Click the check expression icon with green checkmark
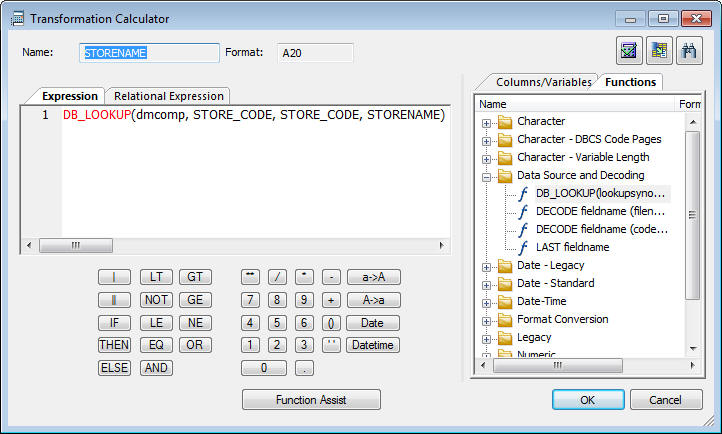This screenshot has width=722, height=434. point(629,51)
